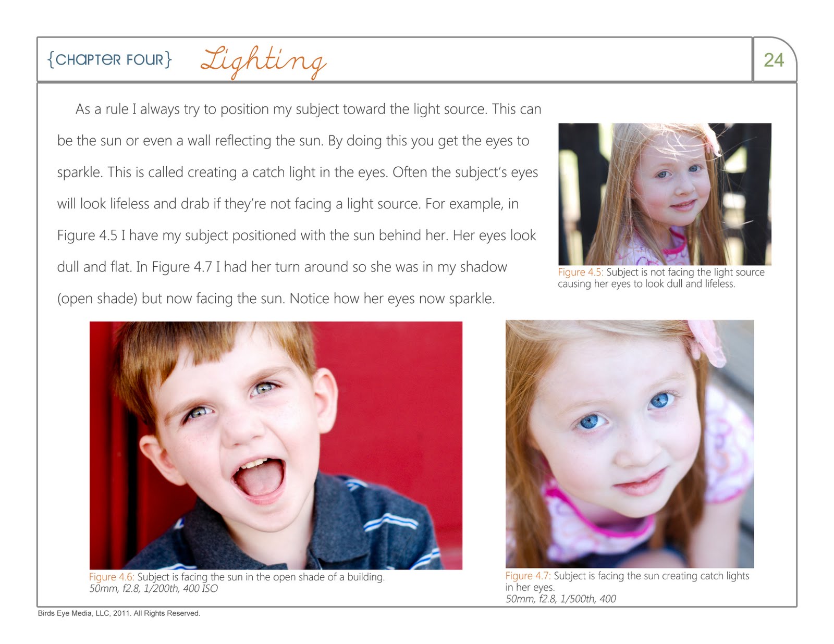This screenshot has height=644, width=834.
Task: Open the Figure 4.7 close-up girl photo
Action: coord(630,444)
